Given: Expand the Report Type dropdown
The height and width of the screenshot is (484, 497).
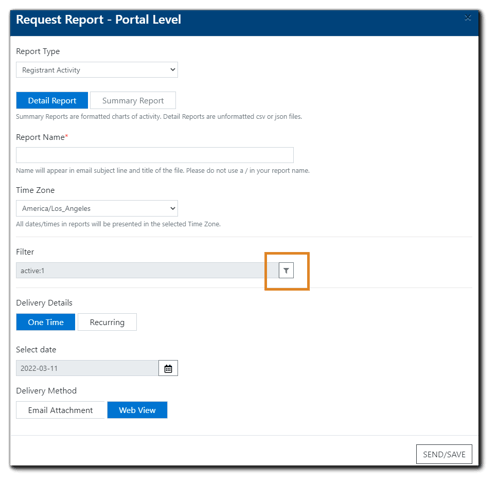Looking at the screenshot, I should (97, 70).
